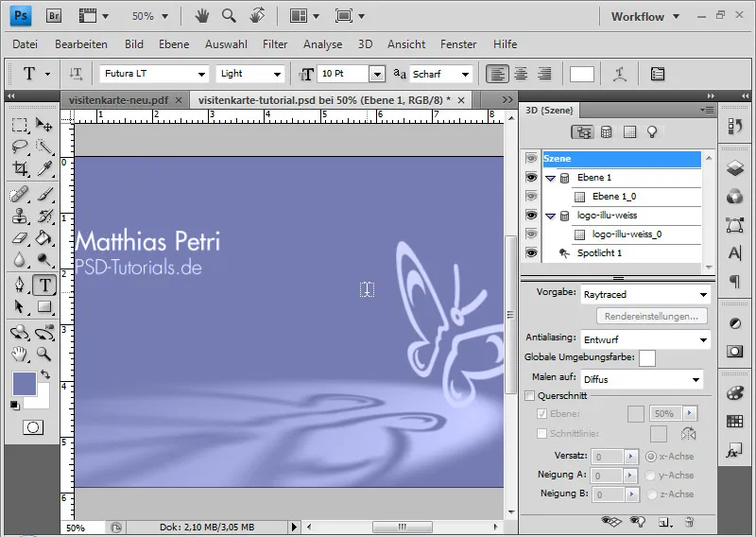The width and height of the screenshot is (756, 537).
Task: Select the Healing Brush tool
Action: [x=19, y=195]
